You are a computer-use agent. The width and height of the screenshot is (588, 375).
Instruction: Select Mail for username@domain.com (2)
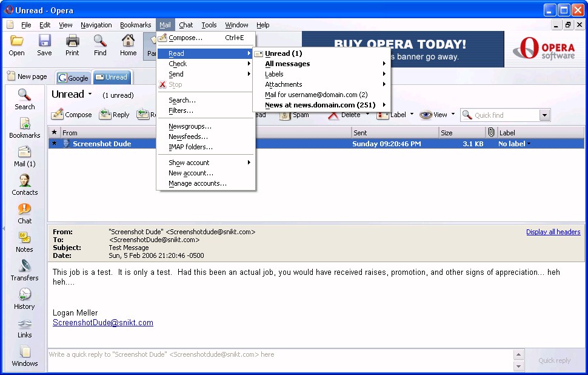(x=322, y=95)
